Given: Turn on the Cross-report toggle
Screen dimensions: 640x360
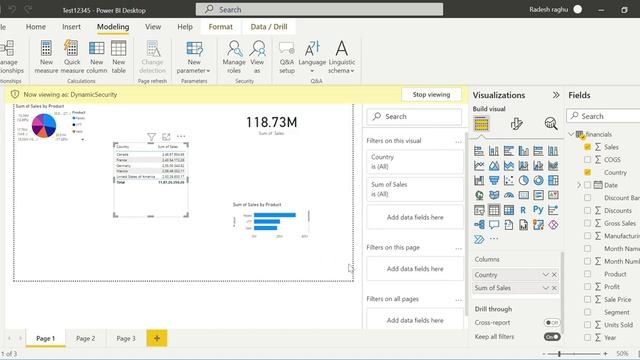Looking at the screenshot, I should (552, 322).
